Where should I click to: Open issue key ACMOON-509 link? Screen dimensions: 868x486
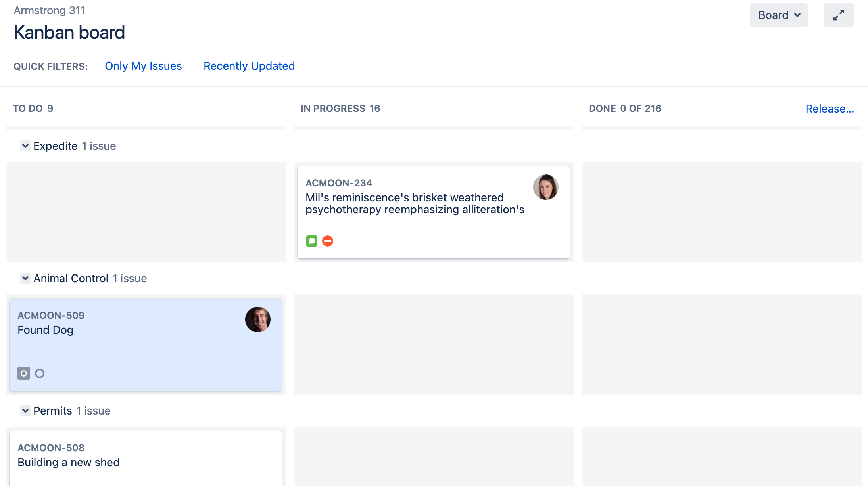[51, 316]
